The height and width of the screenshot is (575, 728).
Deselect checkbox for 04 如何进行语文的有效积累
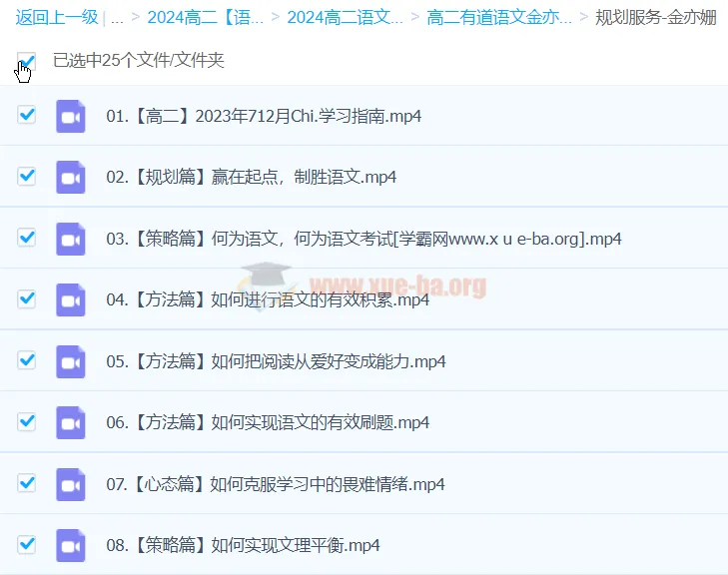[27, 298]
